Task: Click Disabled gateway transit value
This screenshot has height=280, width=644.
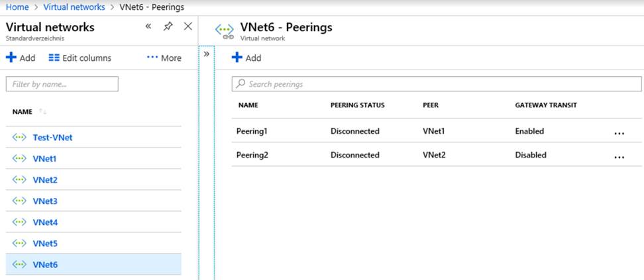Action: tap(531, 155)
